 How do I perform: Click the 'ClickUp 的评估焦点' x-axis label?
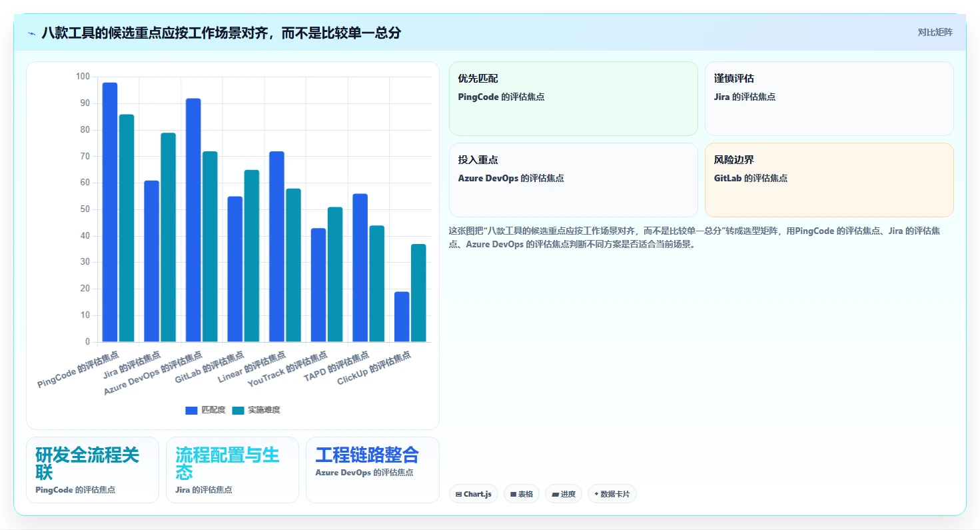(x=374, y=368)
